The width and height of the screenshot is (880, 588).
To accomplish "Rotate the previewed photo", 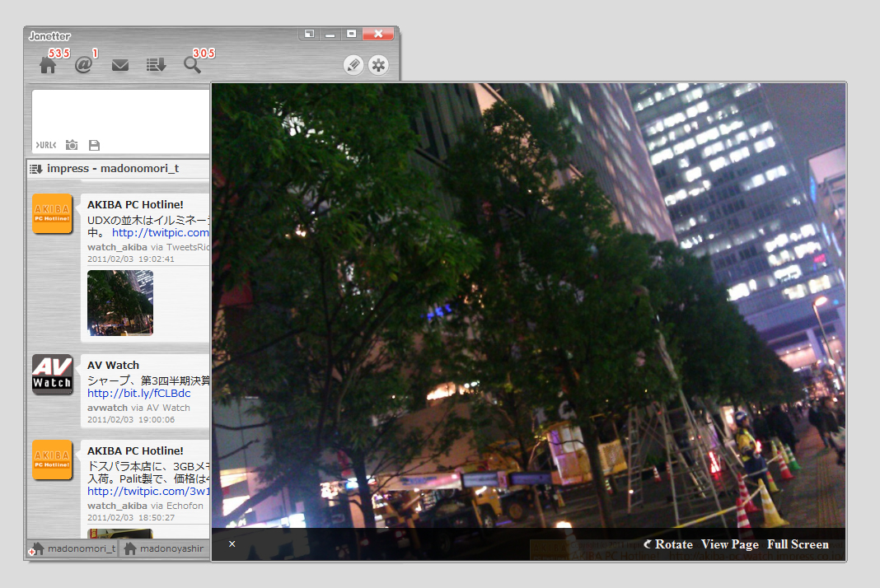I will 667,544.
